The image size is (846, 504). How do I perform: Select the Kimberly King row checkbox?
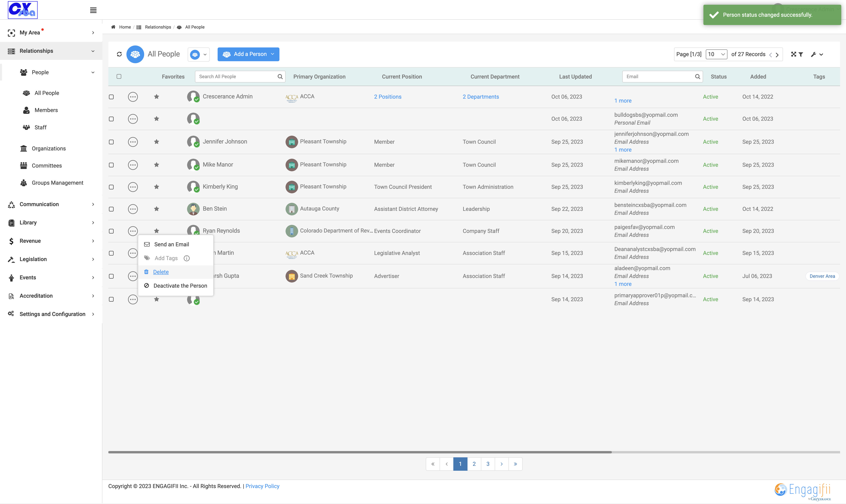pos(111,187)
